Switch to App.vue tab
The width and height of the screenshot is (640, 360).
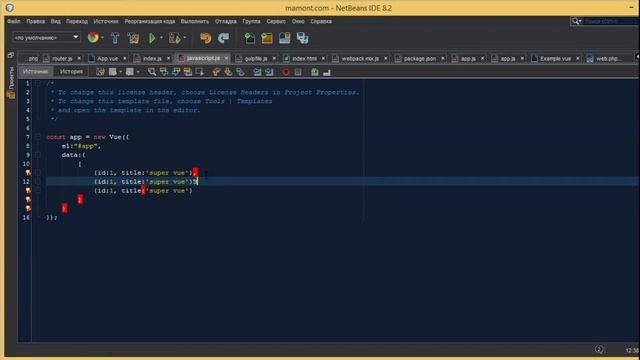tap(107, 59)
